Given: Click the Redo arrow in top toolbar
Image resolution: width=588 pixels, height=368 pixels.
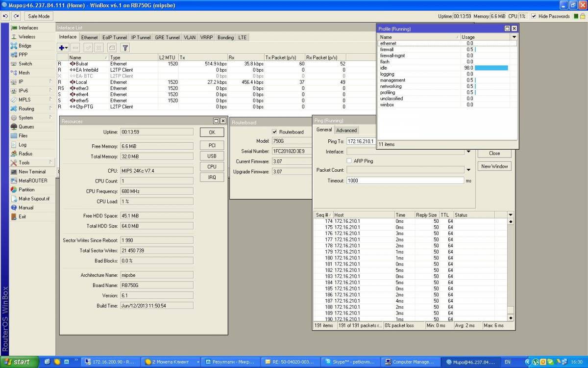Looking at the screenshot, I should tap(17, 16).
